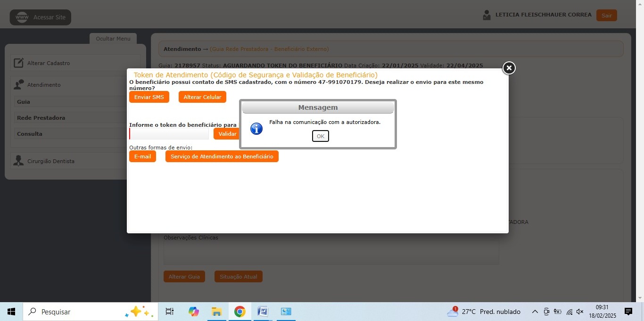Open Microsoft Word from taskbar
Viewport: 644px width, 321px height.
(263, 312)
